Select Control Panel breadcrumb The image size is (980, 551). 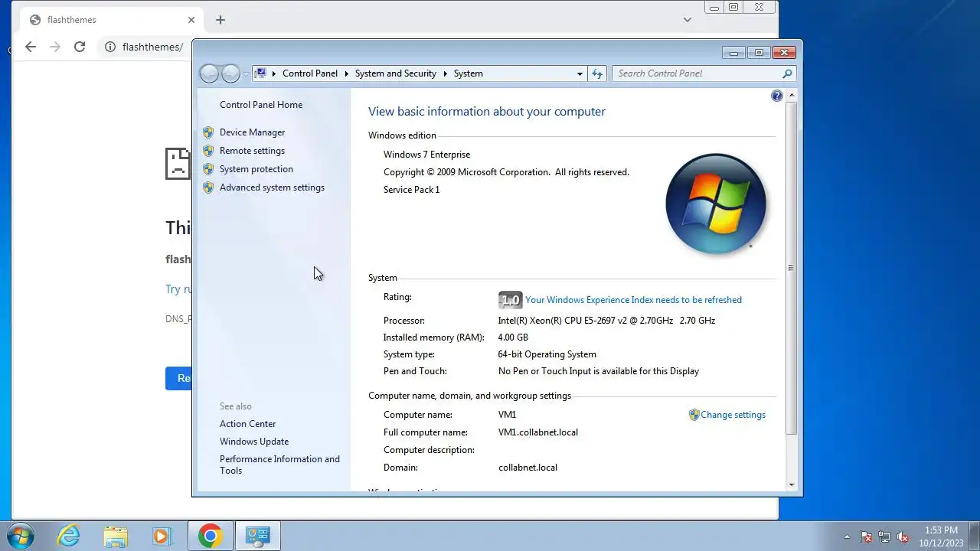coord(310,73)
